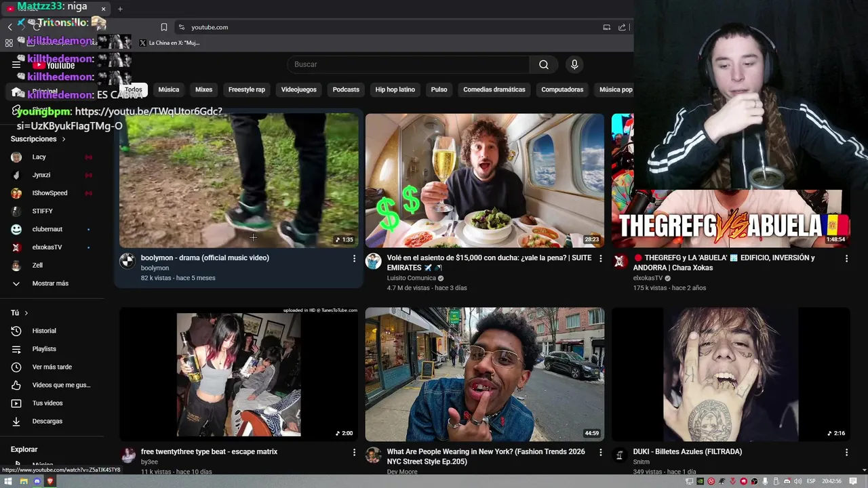Viewport: 868px width, 488px height.
Task: Open Ver más tarde in sidebar
Action: point(52,367)
